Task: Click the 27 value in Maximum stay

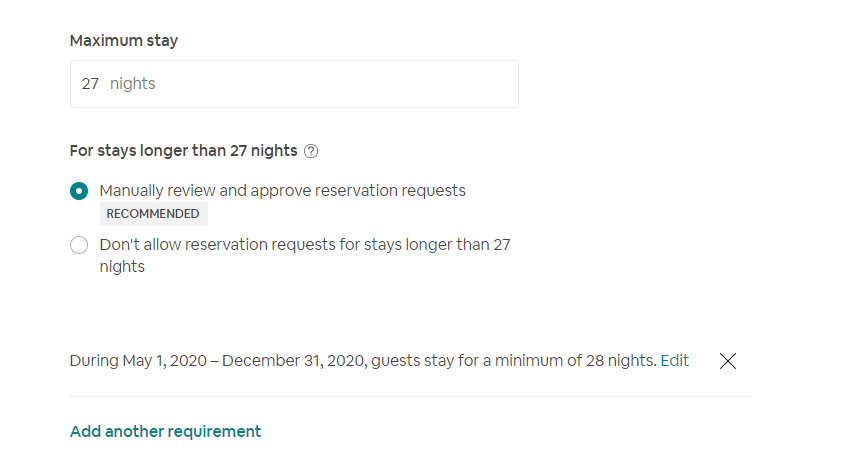Action: point(90,84)
